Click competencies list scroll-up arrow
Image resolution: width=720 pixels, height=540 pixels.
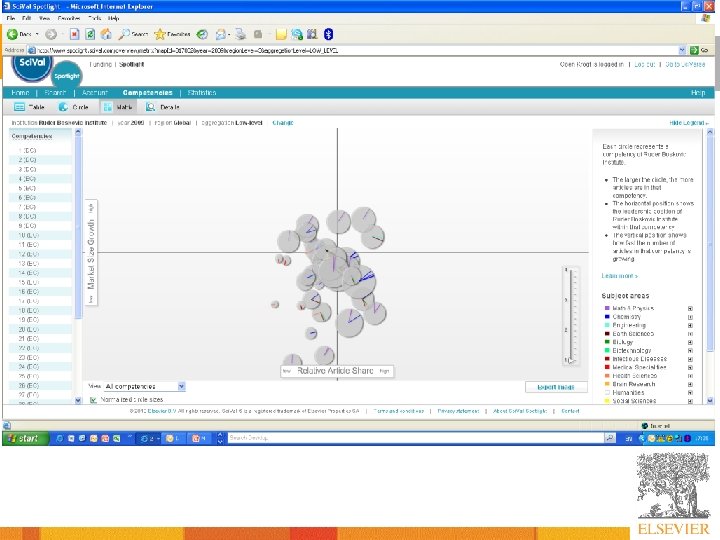coord(78,132)
